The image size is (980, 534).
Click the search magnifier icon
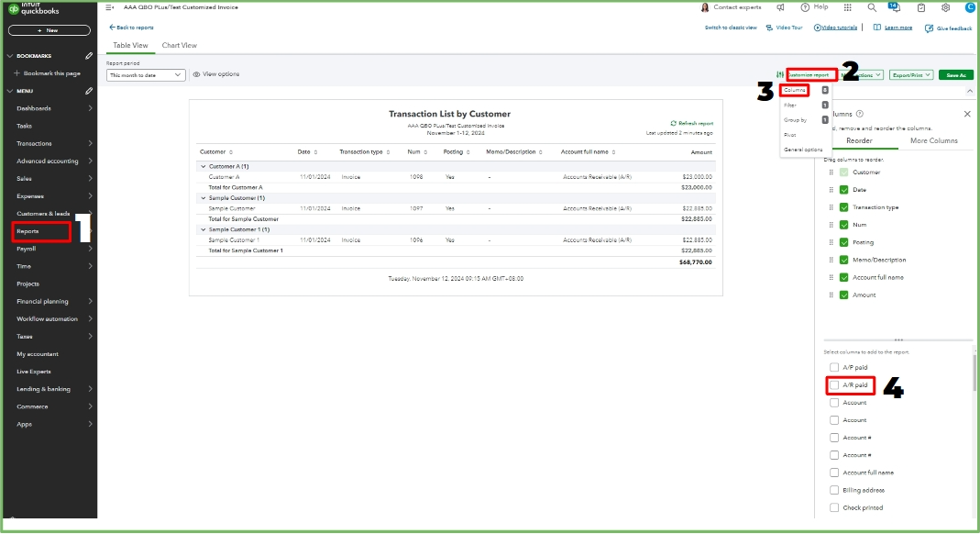pyautogui.click(x=872, y=7)
